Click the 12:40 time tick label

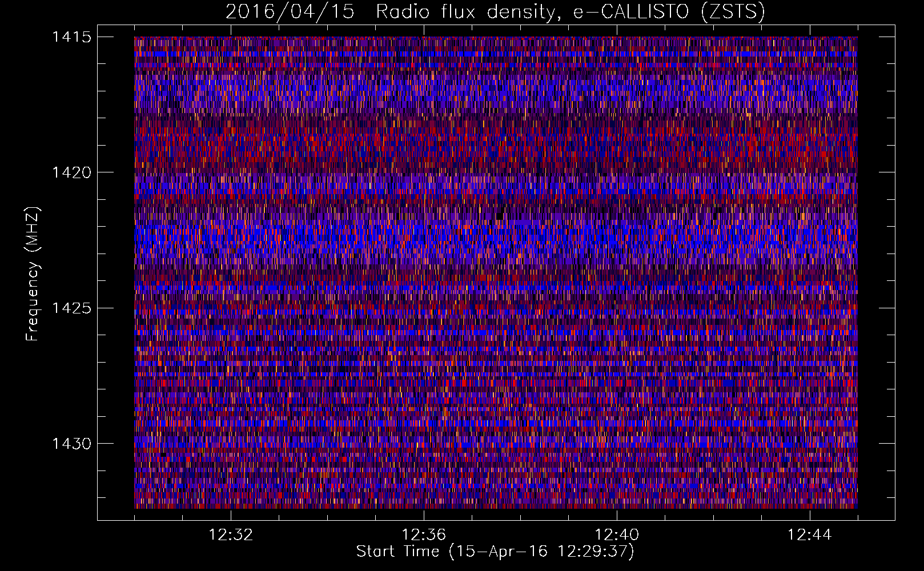coord(617,535)
